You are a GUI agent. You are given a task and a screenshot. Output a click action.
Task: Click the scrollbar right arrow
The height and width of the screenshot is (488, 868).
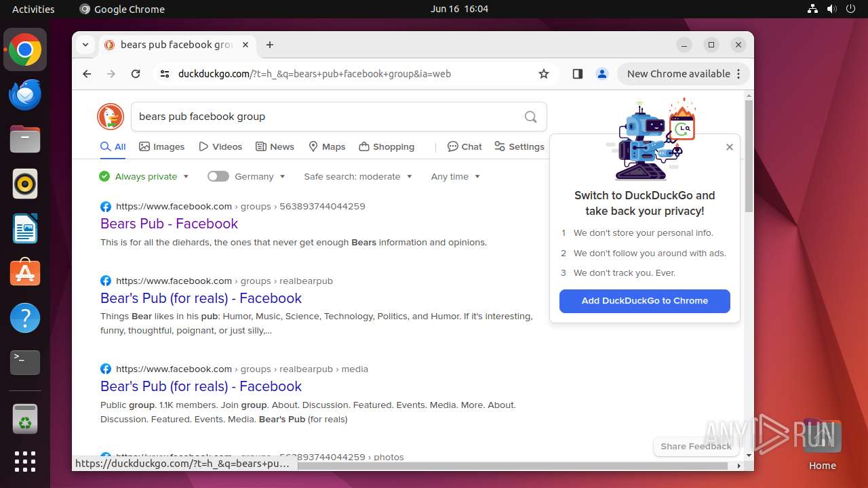(739, 466)
